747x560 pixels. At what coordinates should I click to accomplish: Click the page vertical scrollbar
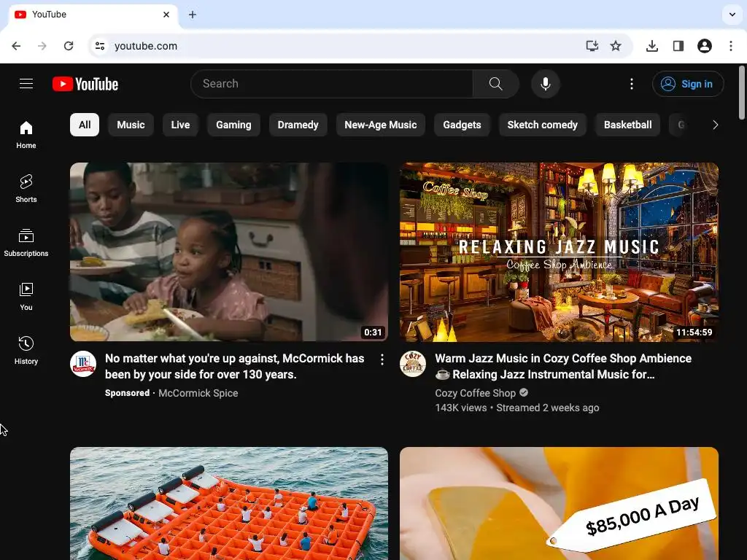[x=742, y=93]
